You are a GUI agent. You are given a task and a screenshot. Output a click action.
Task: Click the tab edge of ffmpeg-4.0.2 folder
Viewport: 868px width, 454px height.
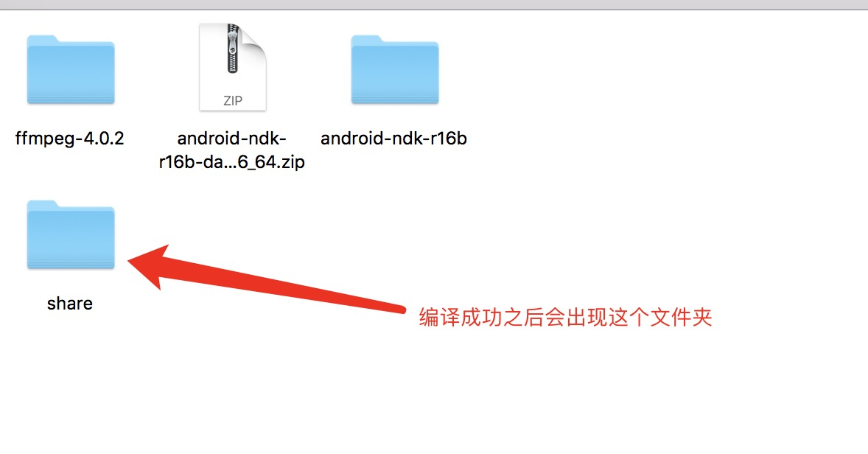[43, 39]
